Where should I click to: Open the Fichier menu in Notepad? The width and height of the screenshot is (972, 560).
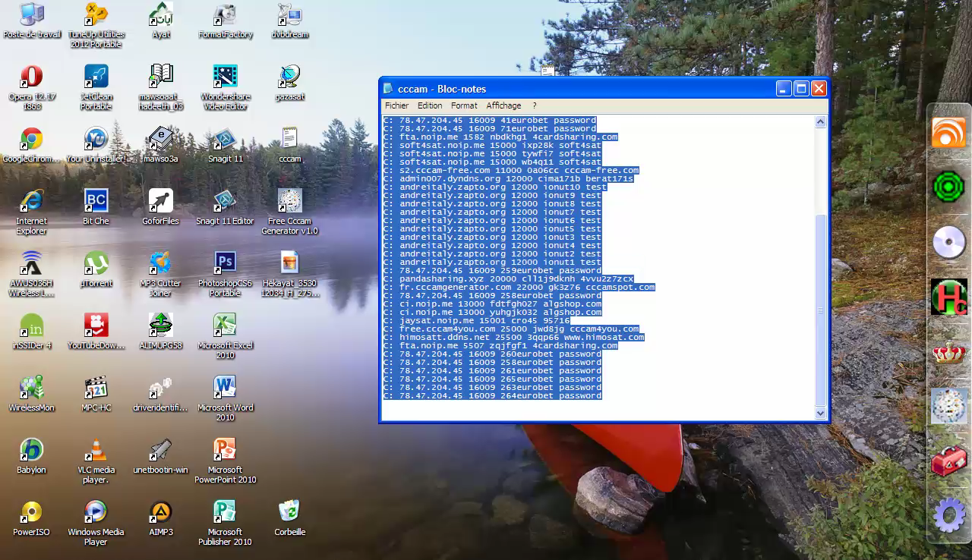pyautogui.click(x=396, y=105)
